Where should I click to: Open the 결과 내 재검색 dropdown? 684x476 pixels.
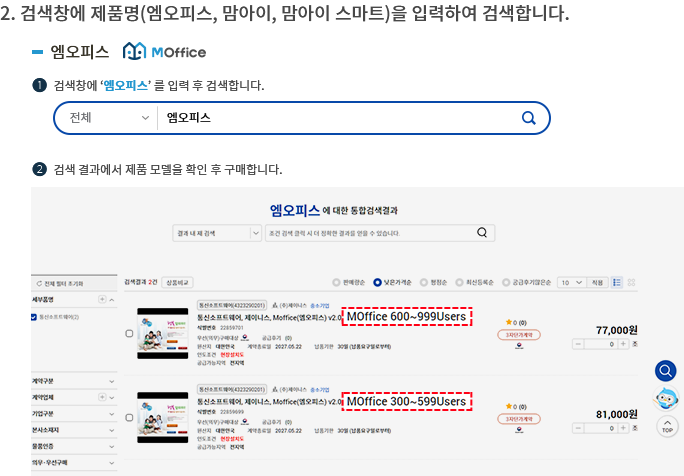217,233
